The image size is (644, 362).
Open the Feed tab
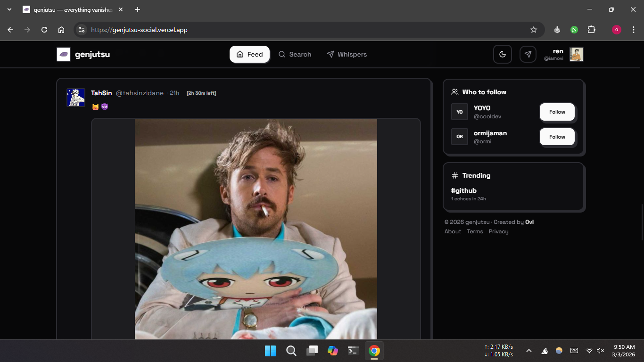(249, 54)
